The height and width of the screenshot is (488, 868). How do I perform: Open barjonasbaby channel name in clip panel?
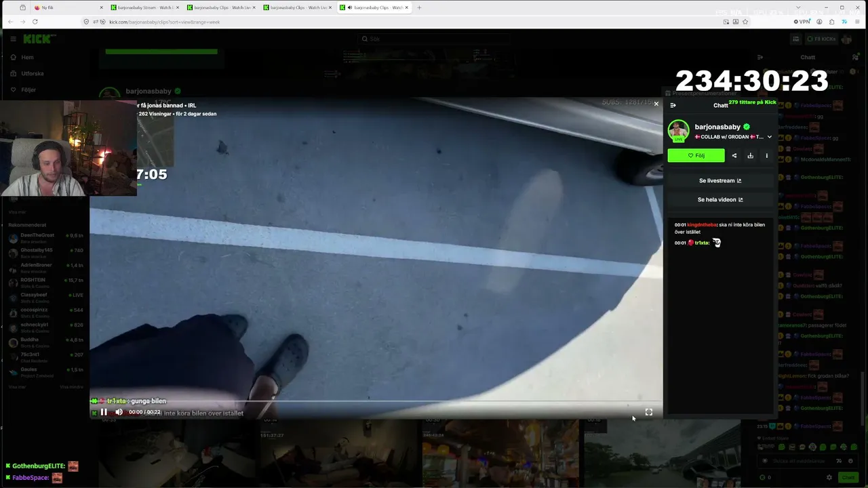coord(717,127)
